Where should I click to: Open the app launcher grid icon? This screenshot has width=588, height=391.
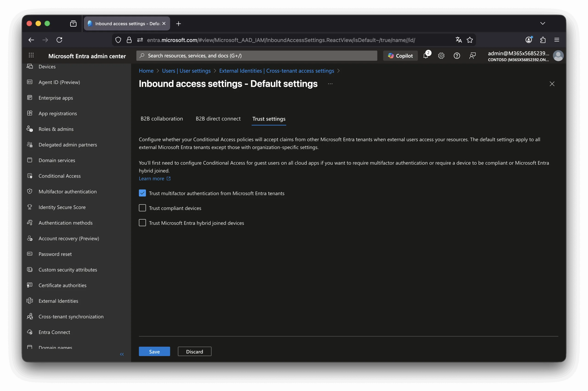31,55
